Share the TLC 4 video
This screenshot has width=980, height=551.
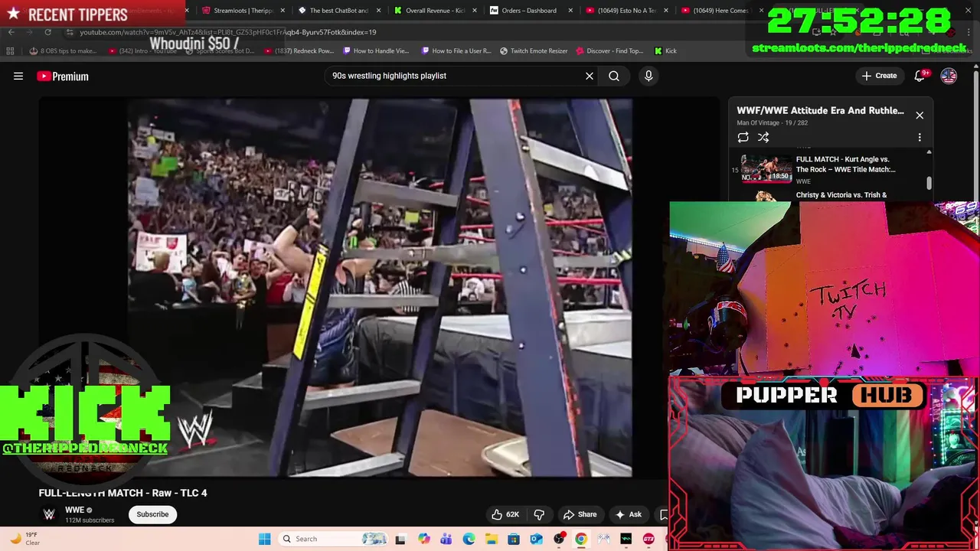tap(580, 514)
